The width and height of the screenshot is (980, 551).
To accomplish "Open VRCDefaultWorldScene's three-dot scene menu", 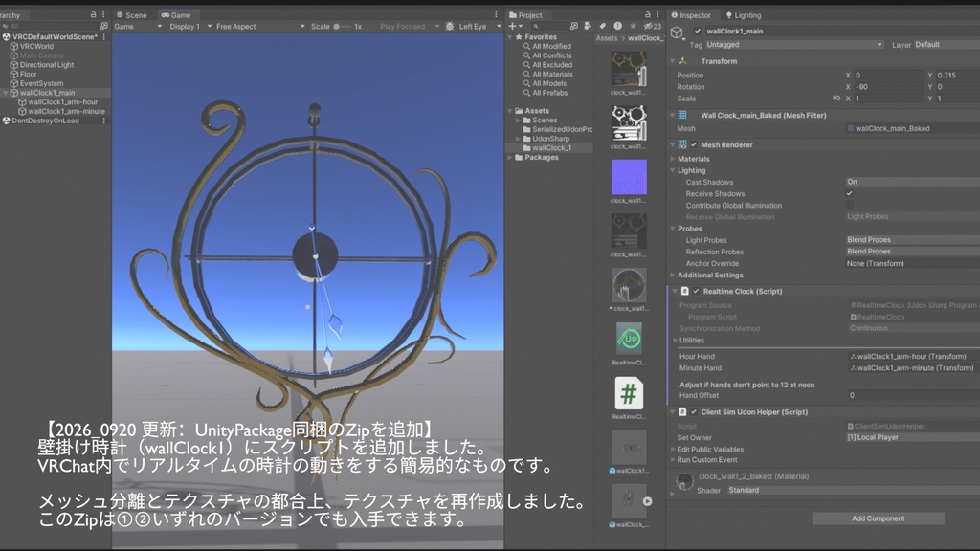I will [103, 37].
